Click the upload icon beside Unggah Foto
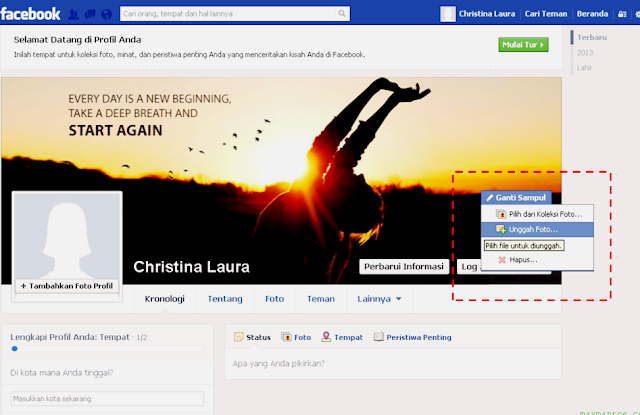 pyautogui.click(x=501, y=229)
